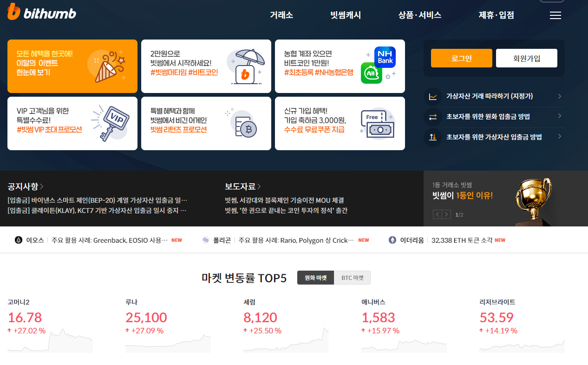
Task: Click the VIP key icon
Action: pyautogui.click(x=110, y=123)
